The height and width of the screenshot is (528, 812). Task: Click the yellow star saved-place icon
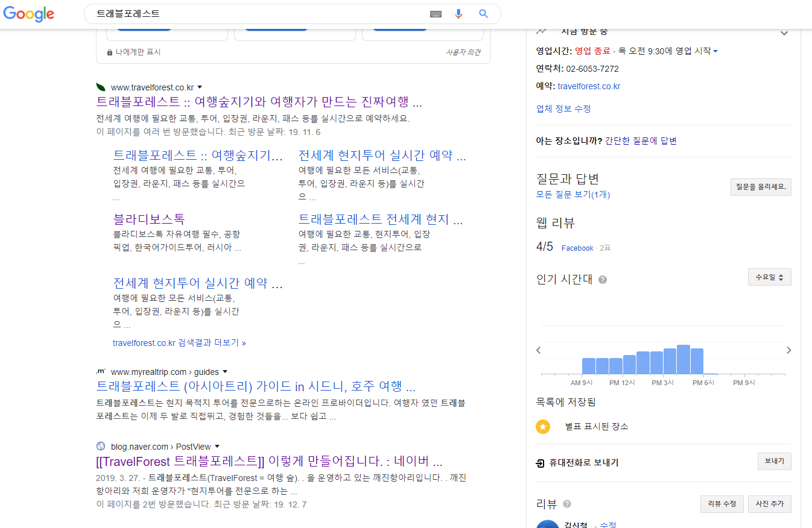[x=543, y=426]
